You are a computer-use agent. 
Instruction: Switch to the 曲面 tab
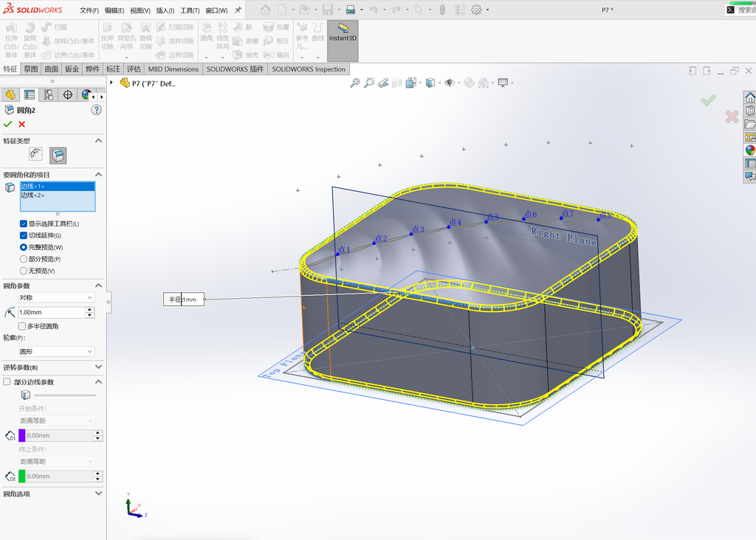52,69
